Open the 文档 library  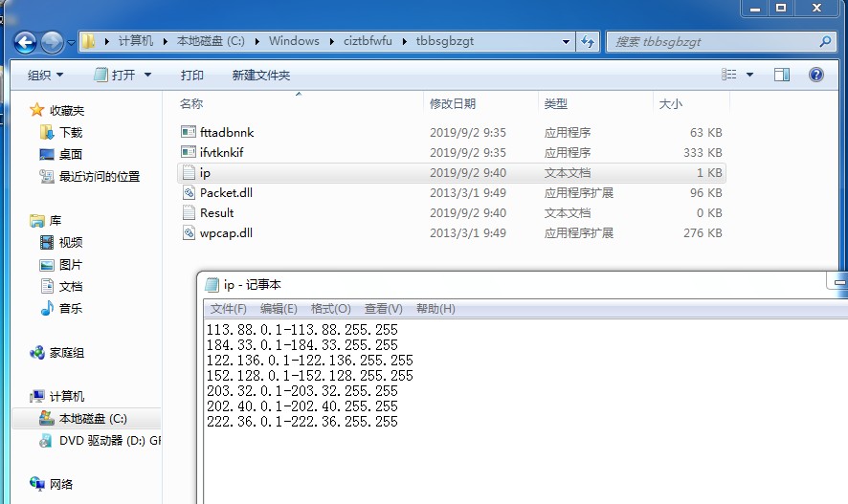click(x=61, y=286)
